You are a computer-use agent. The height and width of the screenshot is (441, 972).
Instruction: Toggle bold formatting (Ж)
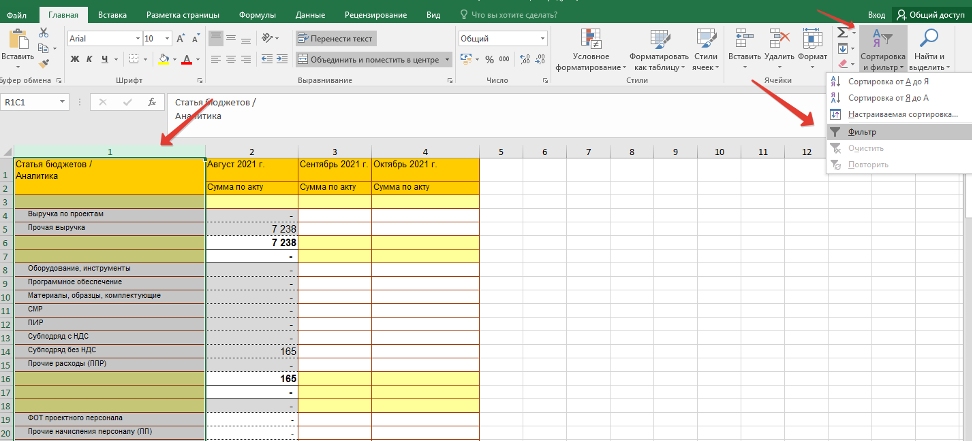pyautogui.click(x=75, y=60)
